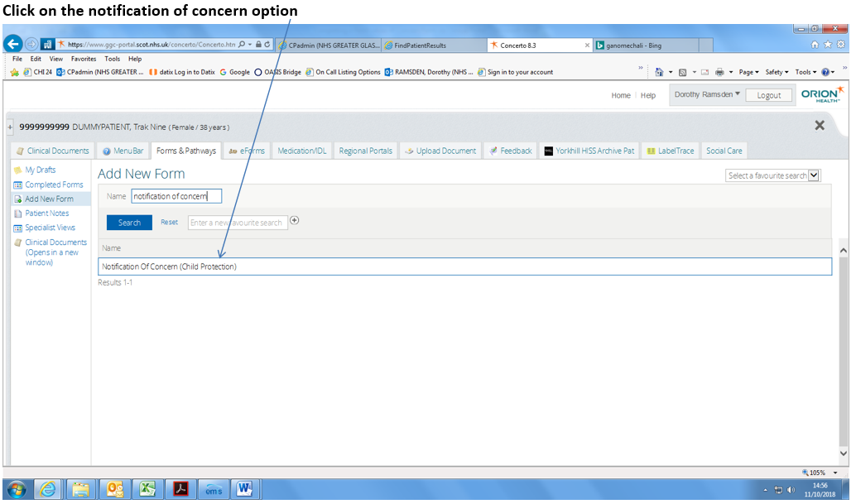
Task: Expand patient banner with plus sign
Action: pos(11,127)
